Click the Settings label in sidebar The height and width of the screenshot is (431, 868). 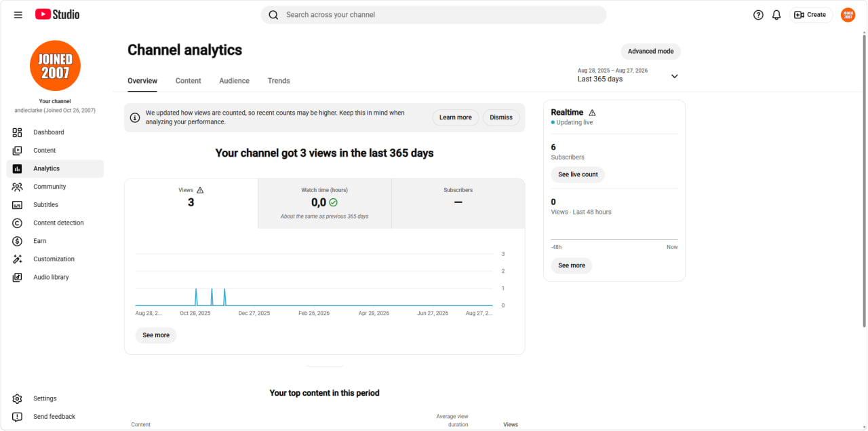[45, 399]
